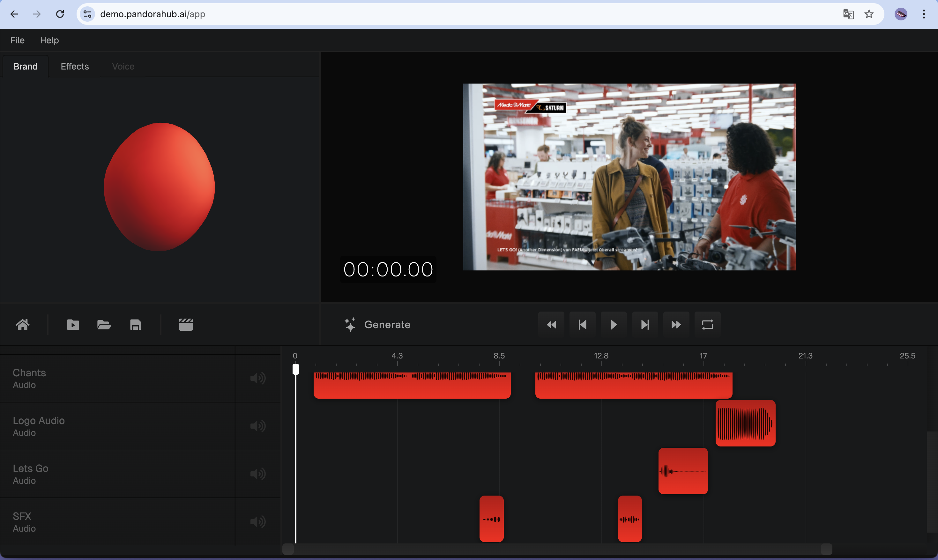The image size is (938, 560).
Task: Click the Generate sparkle icon
Action: pos(350,325)
